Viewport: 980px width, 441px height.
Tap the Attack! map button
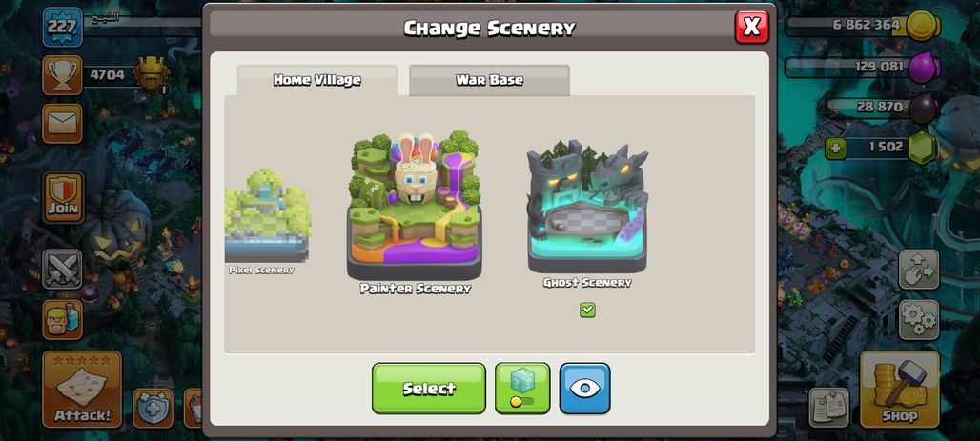coord(82,390)
